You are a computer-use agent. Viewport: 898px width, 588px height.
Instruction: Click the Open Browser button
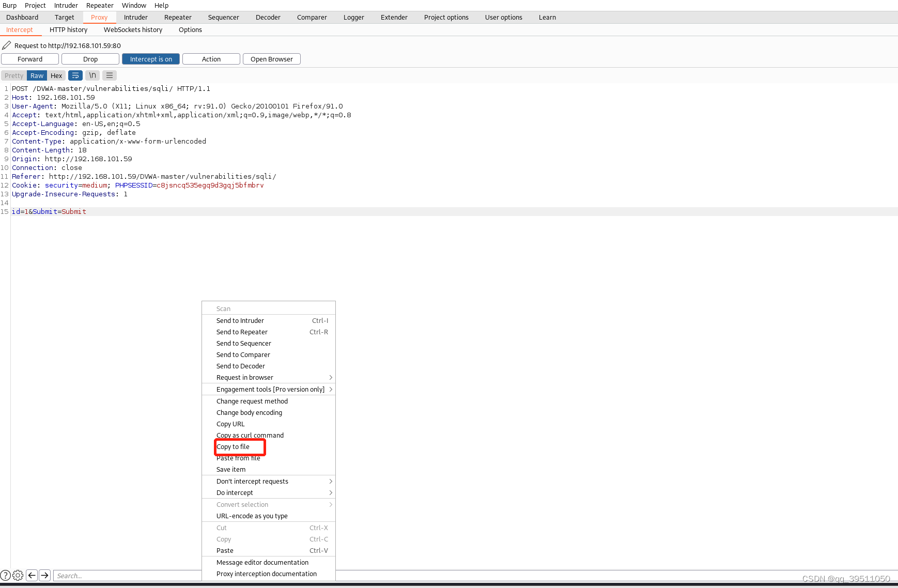(x=272, y=59)
